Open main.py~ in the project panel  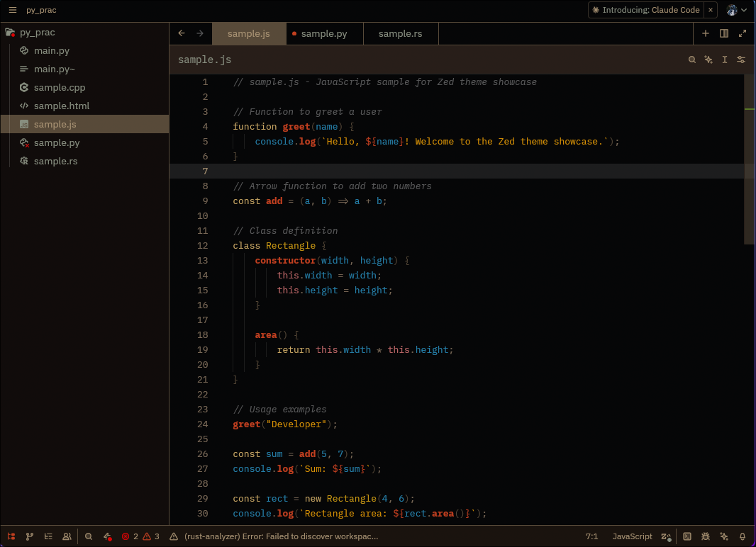[x=84, y=69]
